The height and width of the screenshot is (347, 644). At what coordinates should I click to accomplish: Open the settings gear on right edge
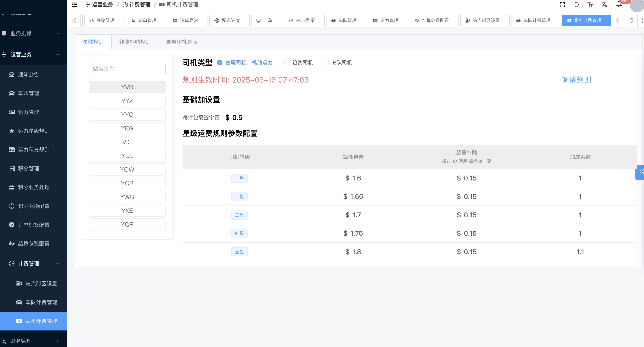pos(642,172)
